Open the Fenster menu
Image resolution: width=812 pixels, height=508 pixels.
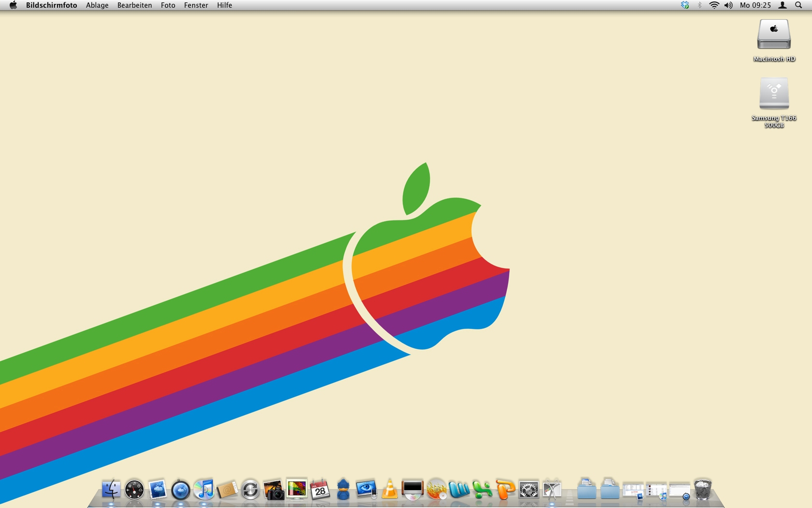(196, 5)
